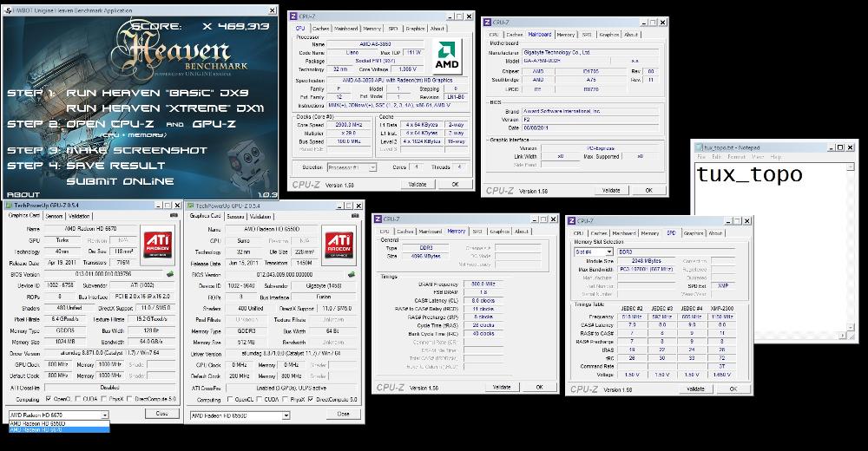Viewport: 868px width, 451px height.
Task: Open the File menu in Notepad
Action: [x=701, y=157]
